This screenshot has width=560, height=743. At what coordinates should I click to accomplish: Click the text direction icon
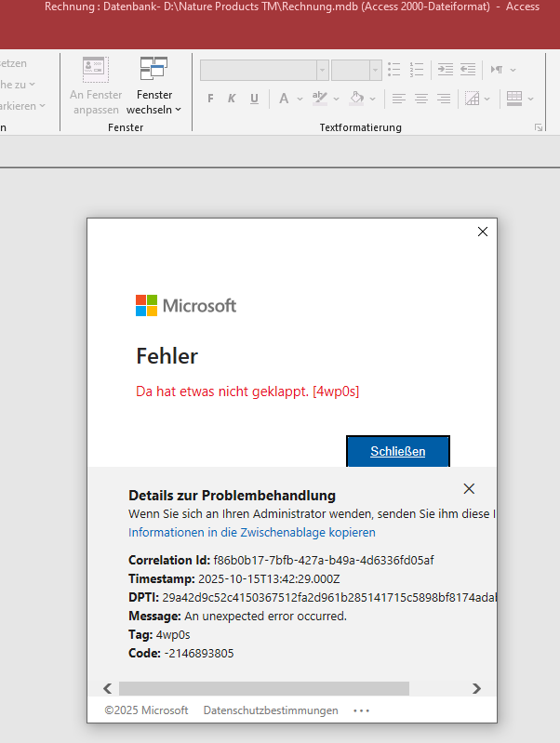pos(497,70)
